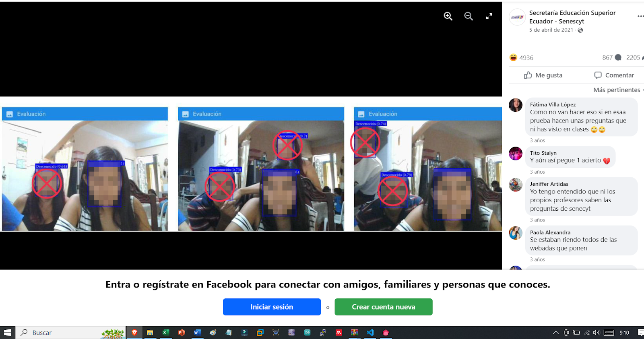Click the Iniciar sesión button
644x339 pixels.
click(x=272, y=307)
